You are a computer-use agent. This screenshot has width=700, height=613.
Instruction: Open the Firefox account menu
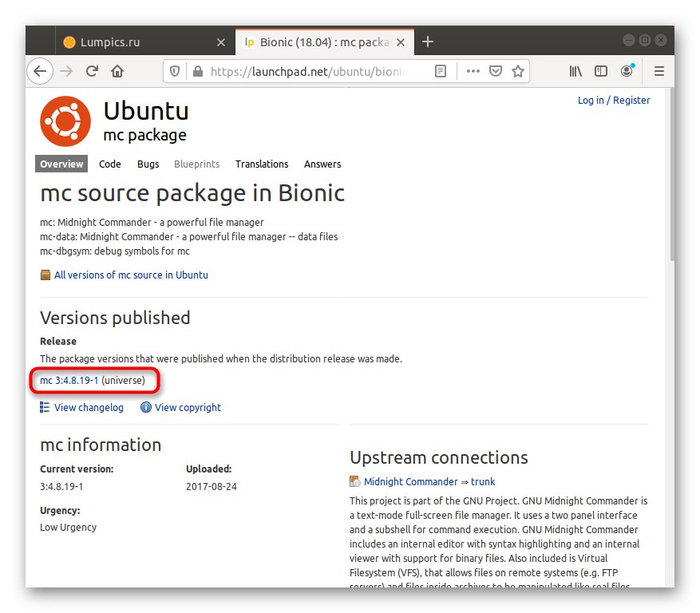627,71
